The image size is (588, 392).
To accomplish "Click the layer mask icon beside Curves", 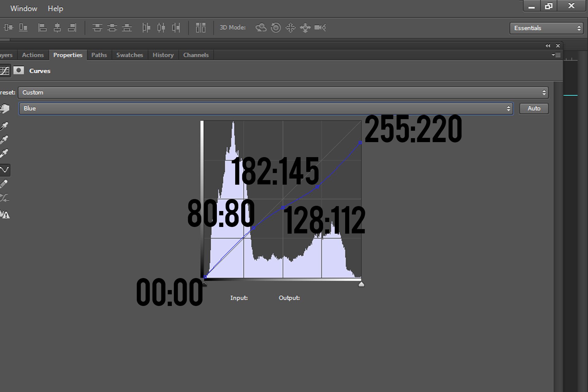I will (19, 70).
